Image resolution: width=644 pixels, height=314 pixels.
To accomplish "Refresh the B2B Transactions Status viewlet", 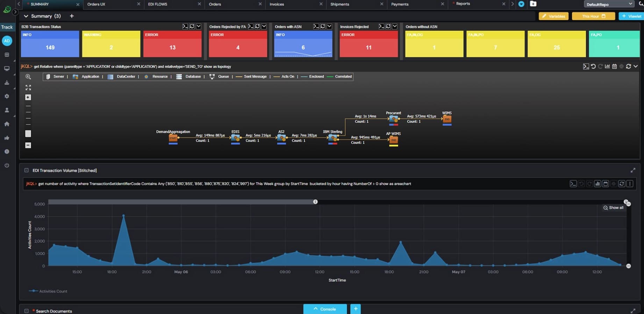I will pyautogui.click(x=192, y=27).
